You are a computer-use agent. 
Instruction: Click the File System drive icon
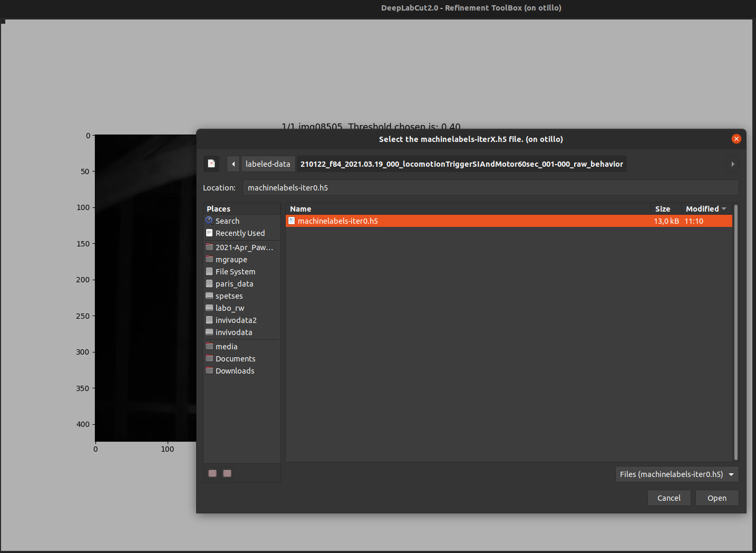(209, 271)
